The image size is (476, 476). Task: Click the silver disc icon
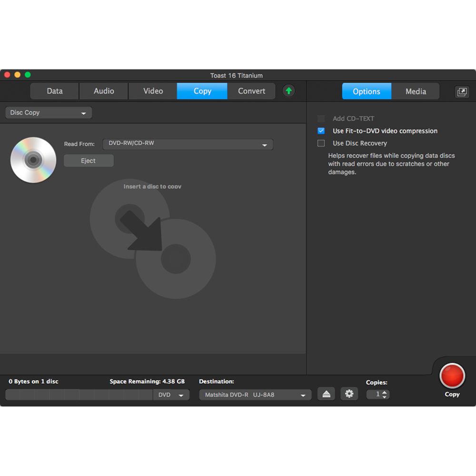pos(33,160)
